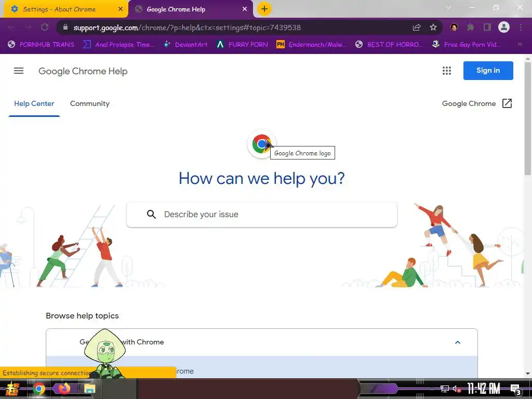
Task: Launch Firefox from the taskbar
Action: click(x=64, y=389)
